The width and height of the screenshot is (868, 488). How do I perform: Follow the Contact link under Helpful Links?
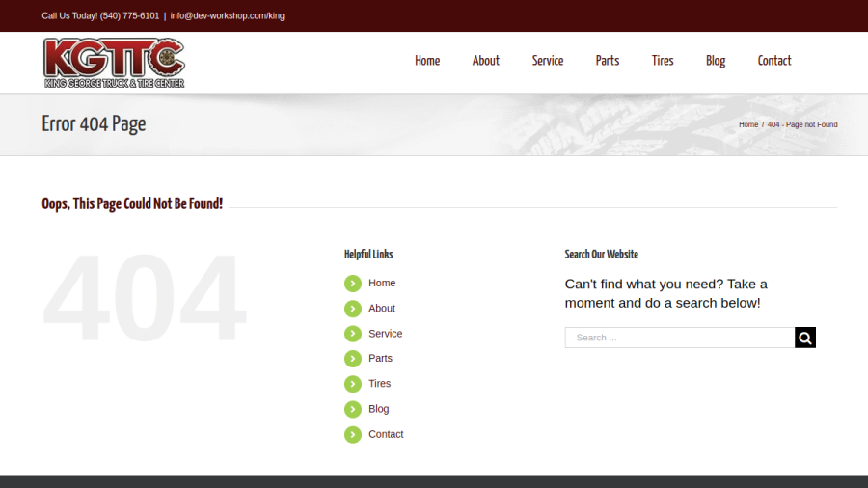pyautogui.click(x=386, y=434)
